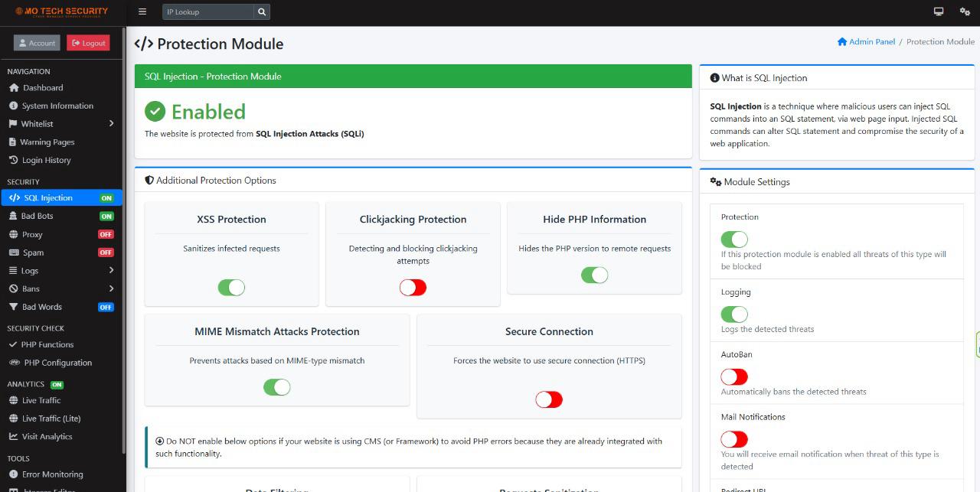Click the Dashboard home icon in sidebar
The width and height of the screenshot is (980, 492).
(14, 88)
